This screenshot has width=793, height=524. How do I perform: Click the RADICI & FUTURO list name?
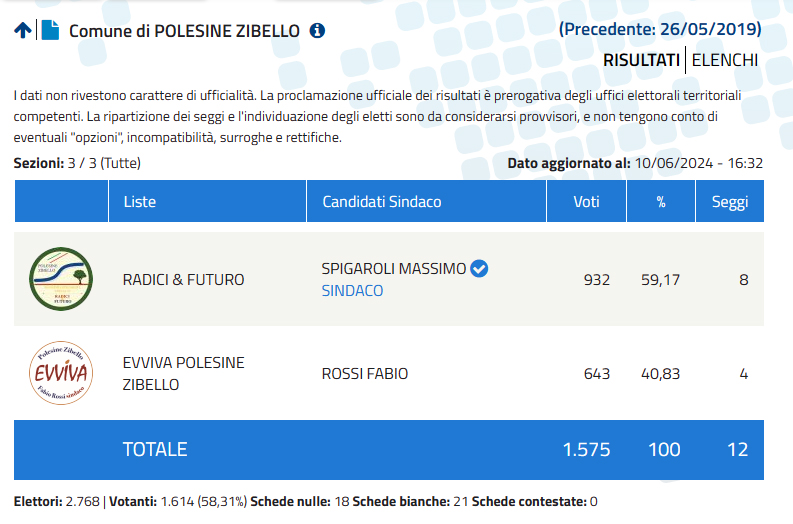(184, 280)
